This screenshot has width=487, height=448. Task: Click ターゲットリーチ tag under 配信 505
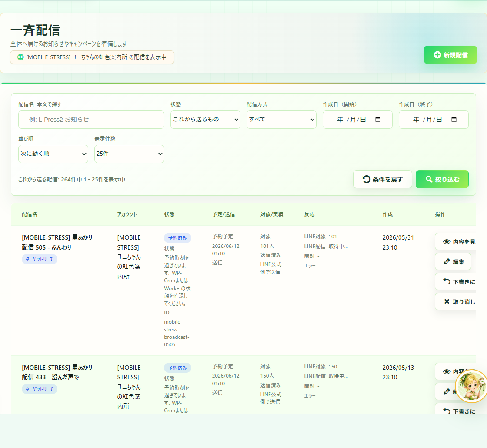pyautogui.click(x=40, y=259)
